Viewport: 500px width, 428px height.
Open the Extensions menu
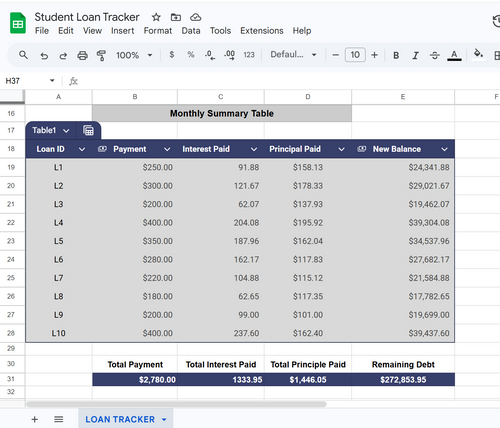[x=262, y=31]
